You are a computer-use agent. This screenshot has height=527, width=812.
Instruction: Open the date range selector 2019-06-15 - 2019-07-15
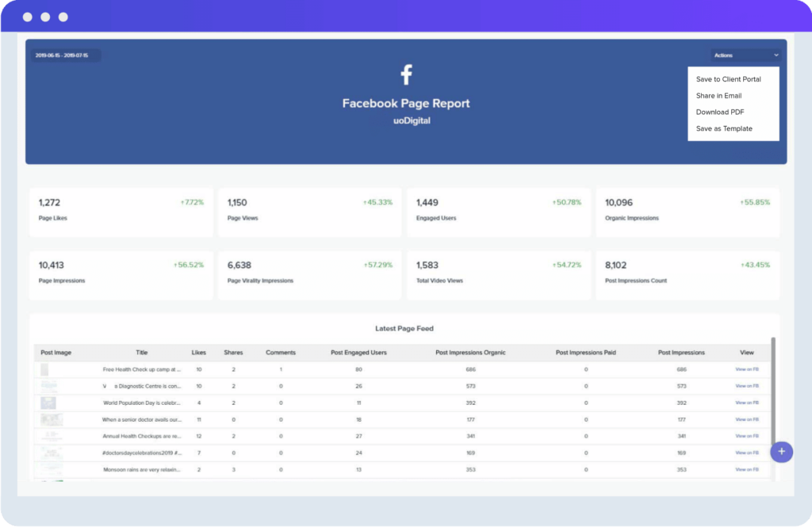pos(65,55)
